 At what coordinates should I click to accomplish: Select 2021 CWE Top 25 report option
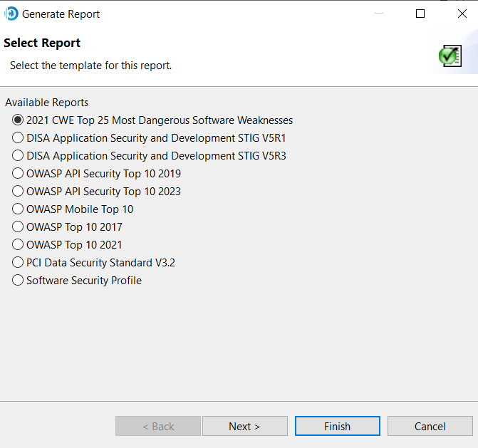pos(18,120)
